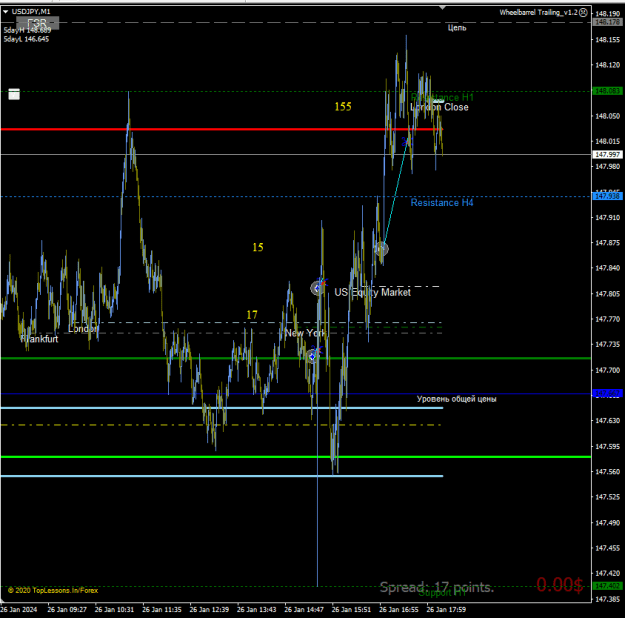Select the bright green horizontal line near 147.580

coord(295,457)
